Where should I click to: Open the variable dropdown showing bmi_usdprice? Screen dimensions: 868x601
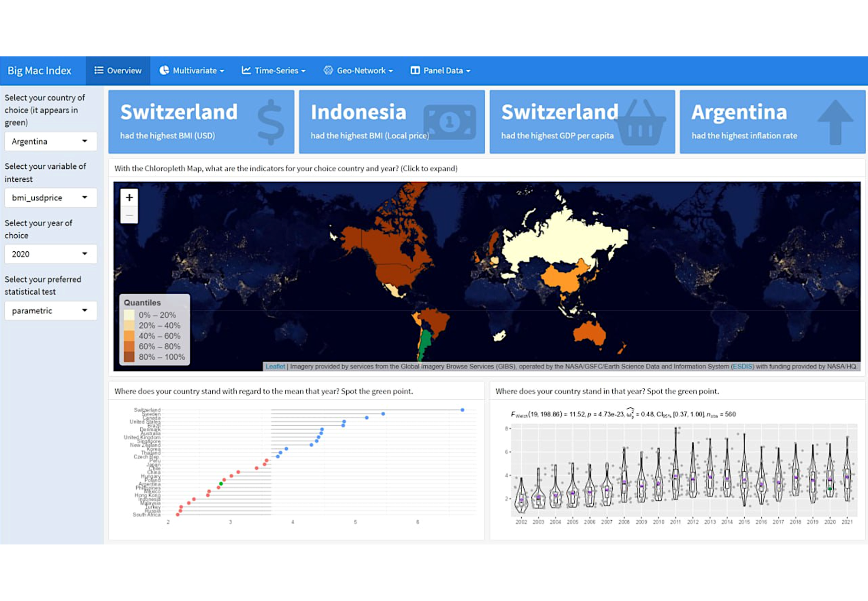[x=50, y=198]
